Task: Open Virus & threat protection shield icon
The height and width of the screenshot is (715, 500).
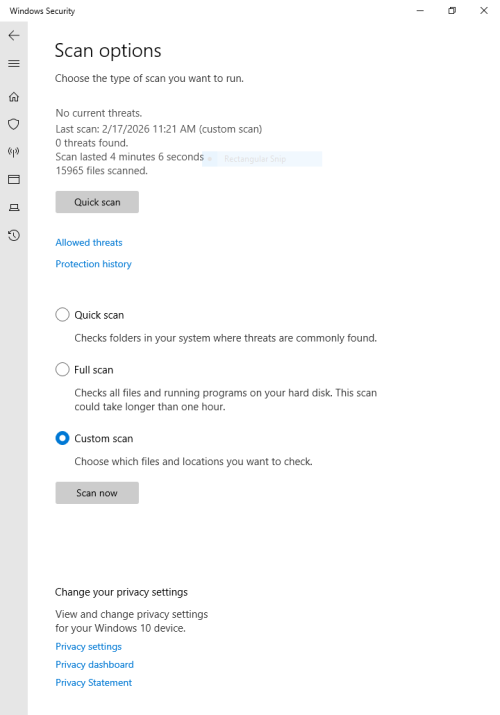Action: (14, 124)
